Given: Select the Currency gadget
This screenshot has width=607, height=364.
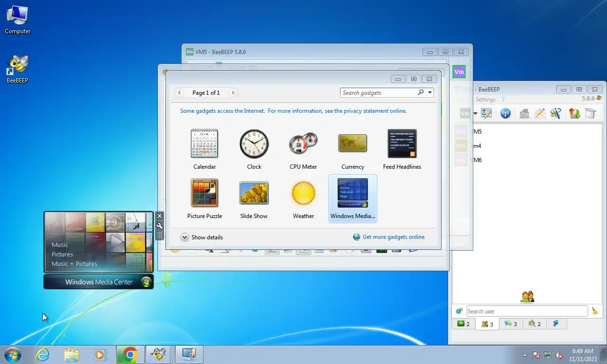Looking at the screenshot, I should pos(352,149).
